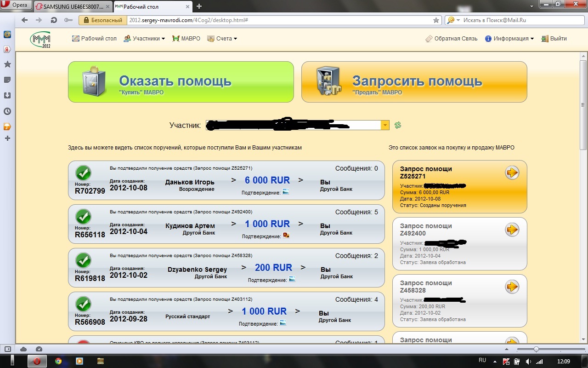This screenshot has width=588, height=368.
Task: Open the volume control in system tray
Action: (x=528, y=362)
